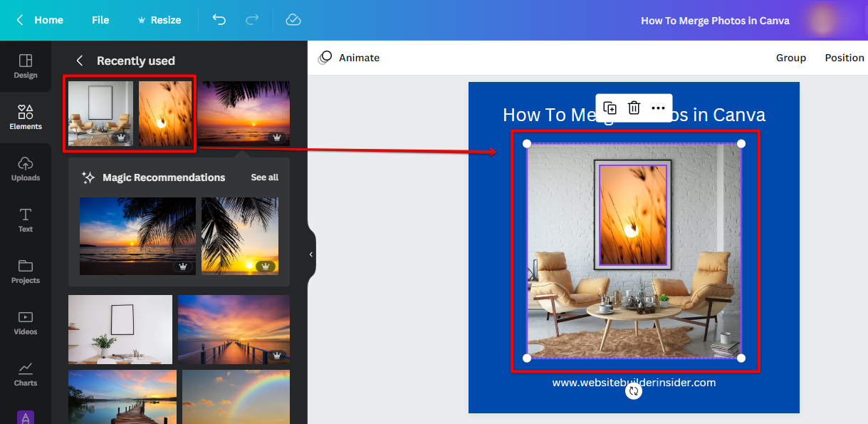Image resolution: width=868 pixels, height=424 pixels.
Task: Collapse the side panel with the arrow handle
Action: tap(311, 254)
